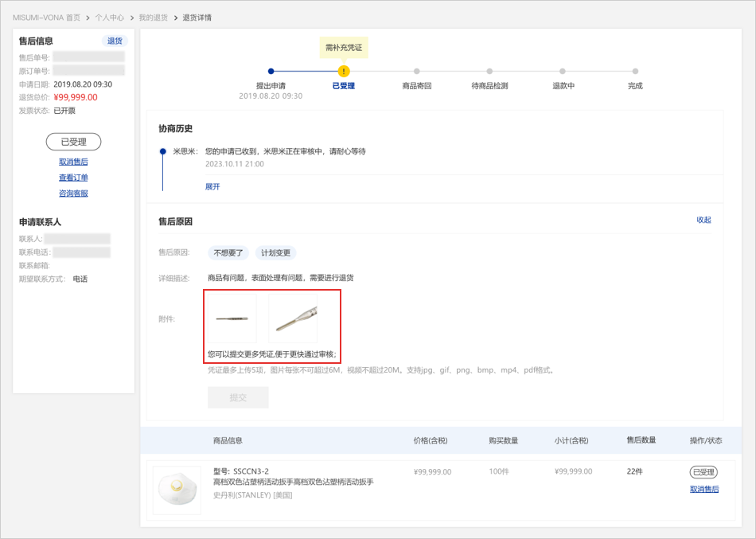756x539 pixels.
Task: Click the 提出申请 progress step dot
Action: (x=271, y=72)
